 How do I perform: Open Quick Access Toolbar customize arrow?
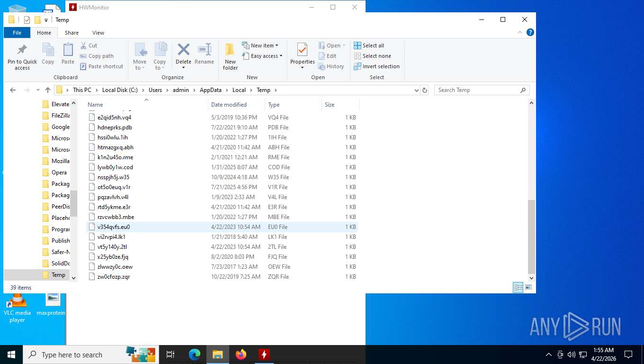click(46, 20)
